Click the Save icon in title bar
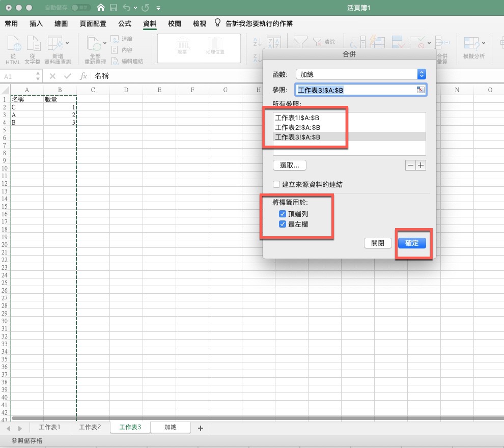The height and width of the screenshot is (448, 504). [114, 8]
